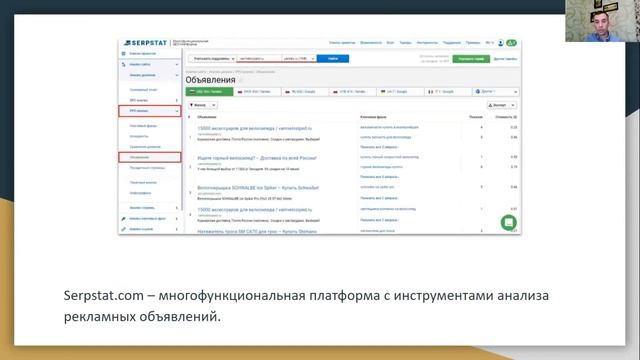Screen dimensions: 640x360
Task: Click the info icon beside the cost column
Action: pos(515,117)
